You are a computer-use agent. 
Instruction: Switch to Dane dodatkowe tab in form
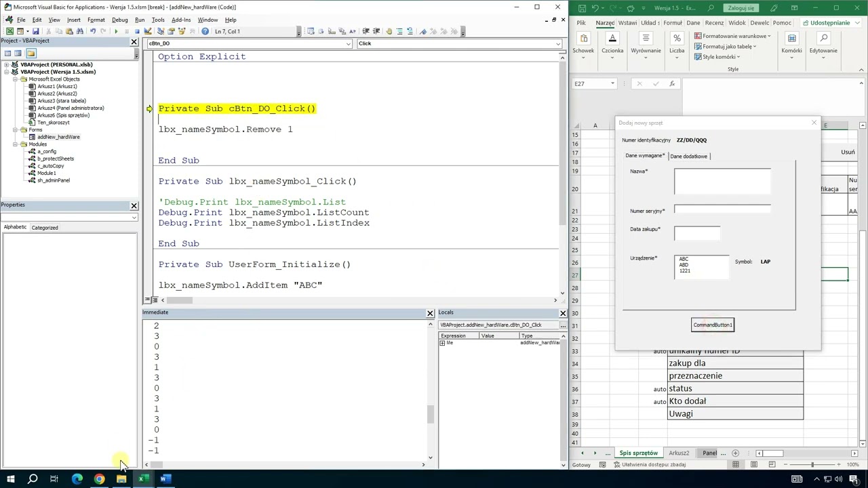688,156
